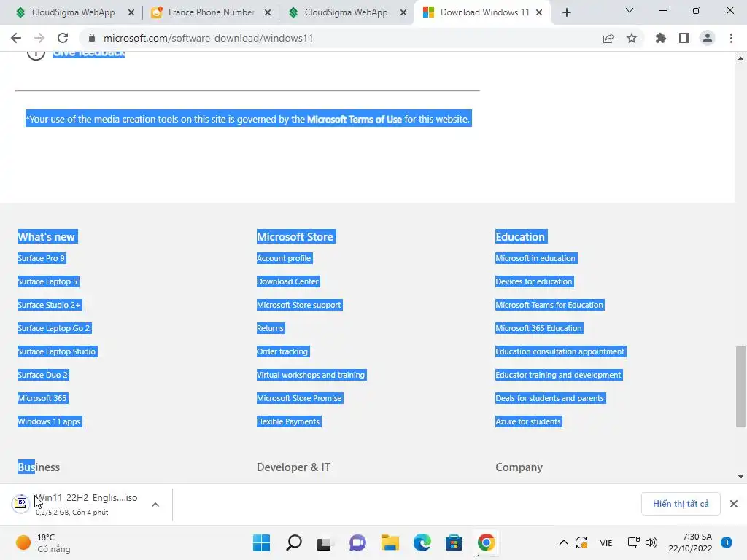
Task: Open the volume tray icon
Action: [651, 542]
